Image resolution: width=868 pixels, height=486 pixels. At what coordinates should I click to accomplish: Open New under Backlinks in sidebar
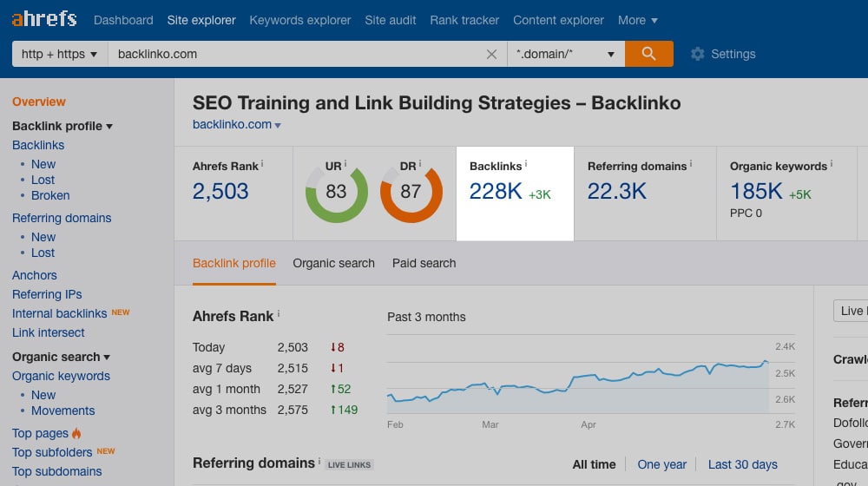(x=43, y=164)
